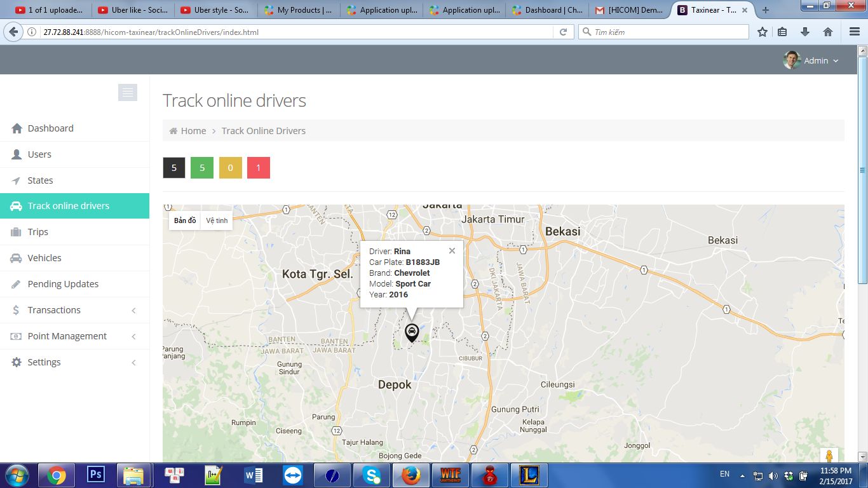868x488 pixels.
Task: Click the Trips briefcase icon
Action: [17, 232]
